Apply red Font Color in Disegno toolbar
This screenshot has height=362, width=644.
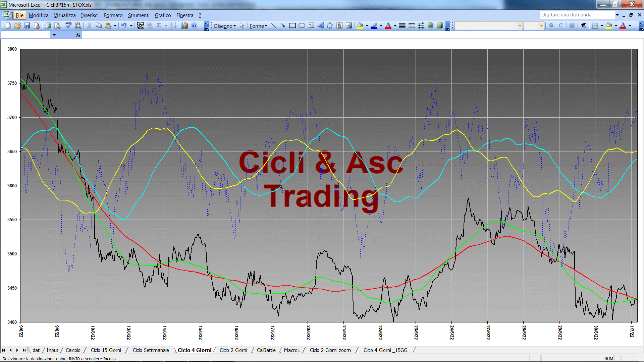click(388, 25)
